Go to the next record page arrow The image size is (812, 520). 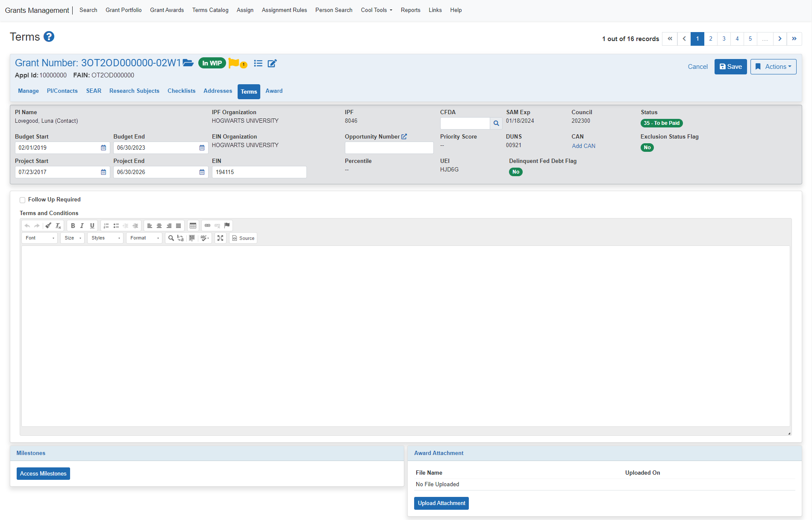pos(780,39)
